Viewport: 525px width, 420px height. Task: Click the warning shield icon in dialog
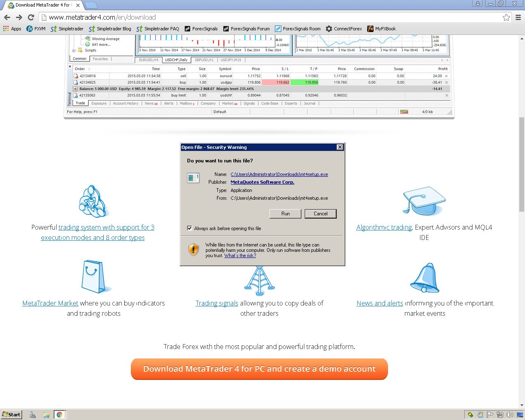coord(193,249)
